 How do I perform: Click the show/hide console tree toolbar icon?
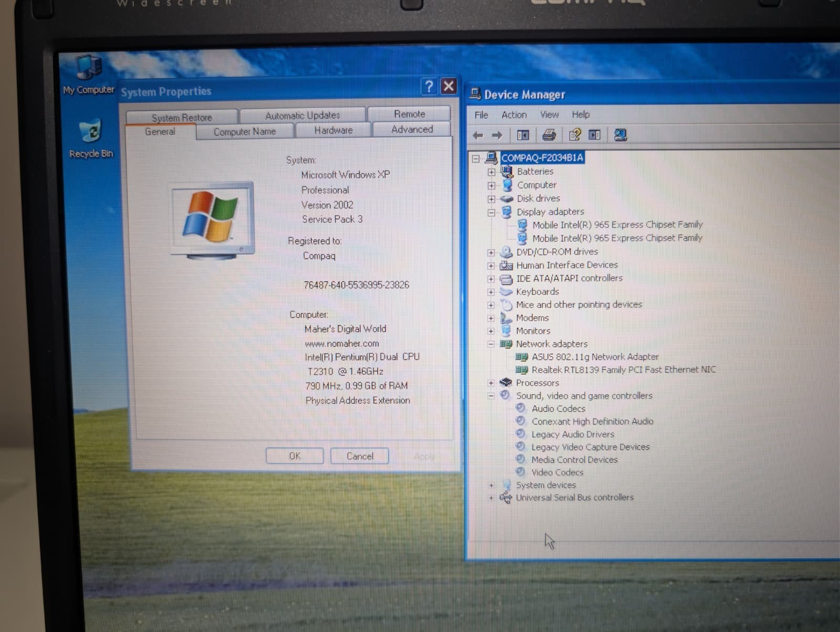coord(523,135)
